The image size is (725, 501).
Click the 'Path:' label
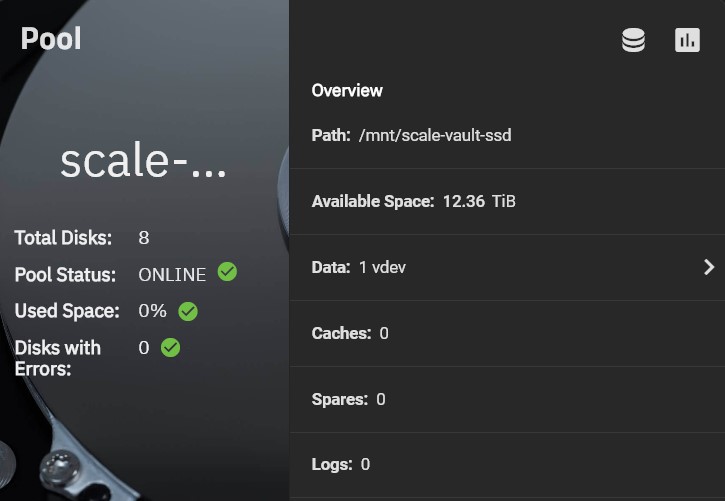331,135
